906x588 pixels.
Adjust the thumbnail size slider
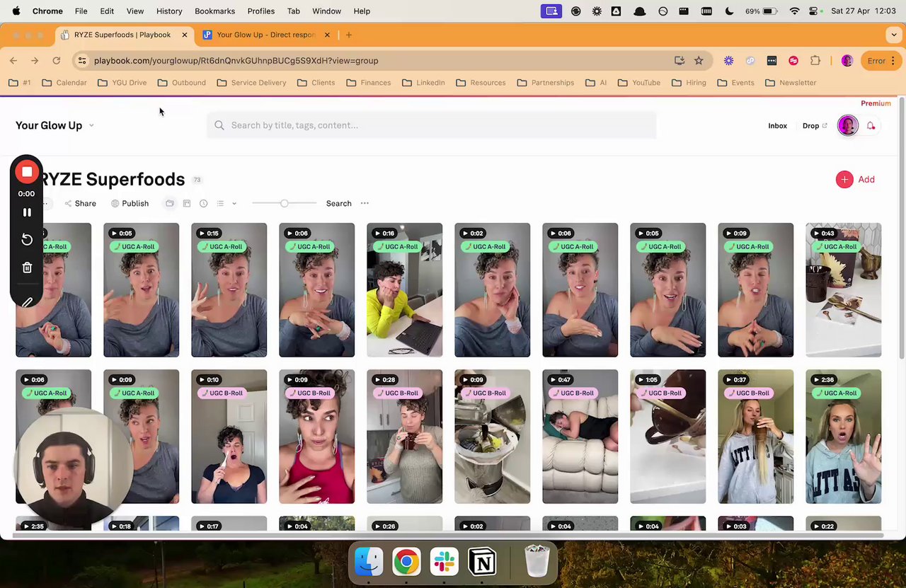[x=284, y=203]
